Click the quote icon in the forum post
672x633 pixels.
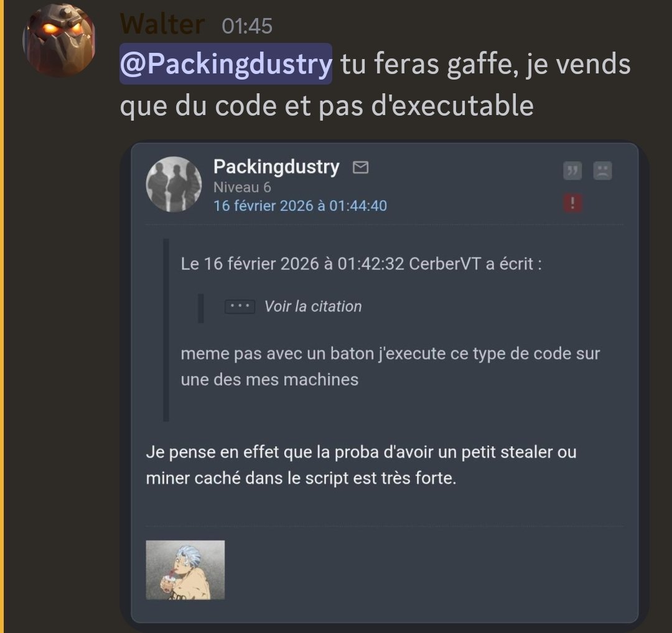[x=572, y=171]
